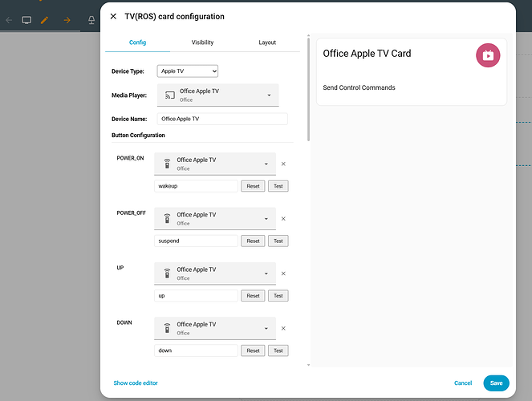Clear the POWER_OFF entity with the X
The width and height of the screenshot is (532, 401).
click(283, 219)
